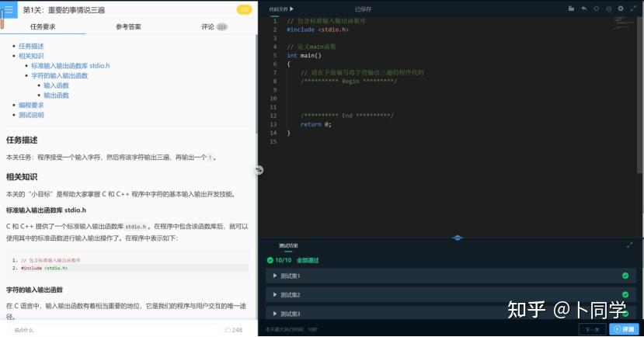Click the End comment on line 12
Image resolution: width=644 pixels, height=337 pixels.
pos(347,116)
